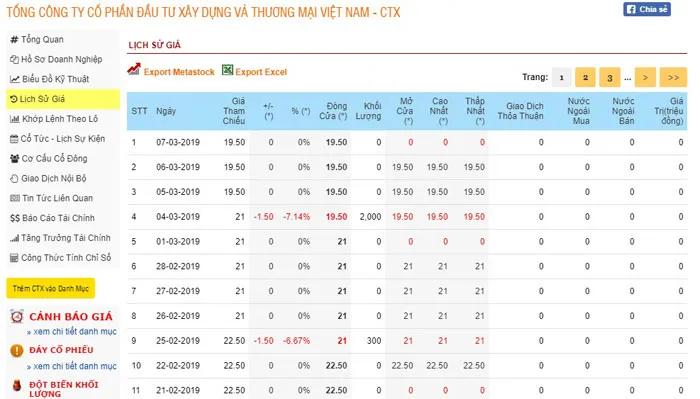Click the Đột Biến Khối Lượng icon

[17, 385]
